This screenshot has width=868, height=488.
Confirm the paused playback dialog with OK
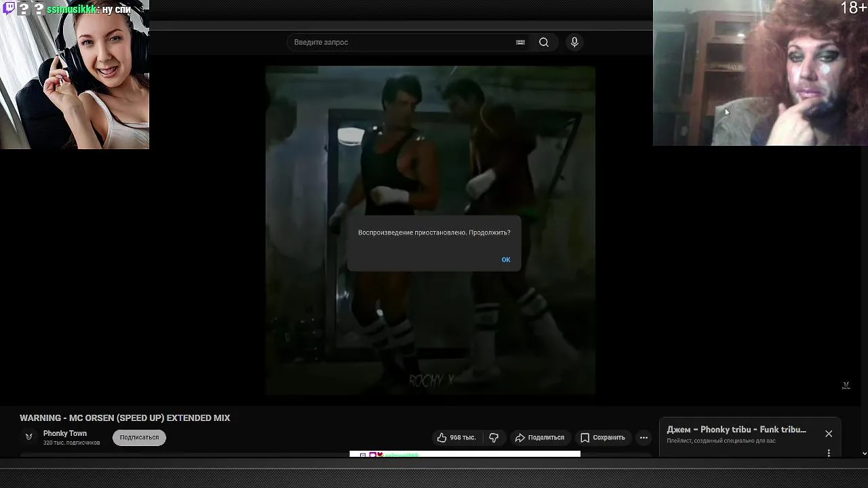(506, 260)
